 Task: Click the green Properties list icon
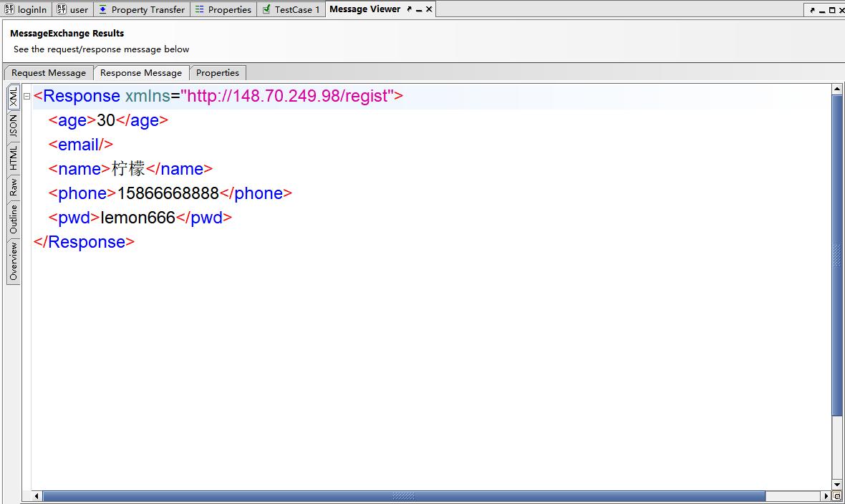pyautogui.click(x=199, y=9)
